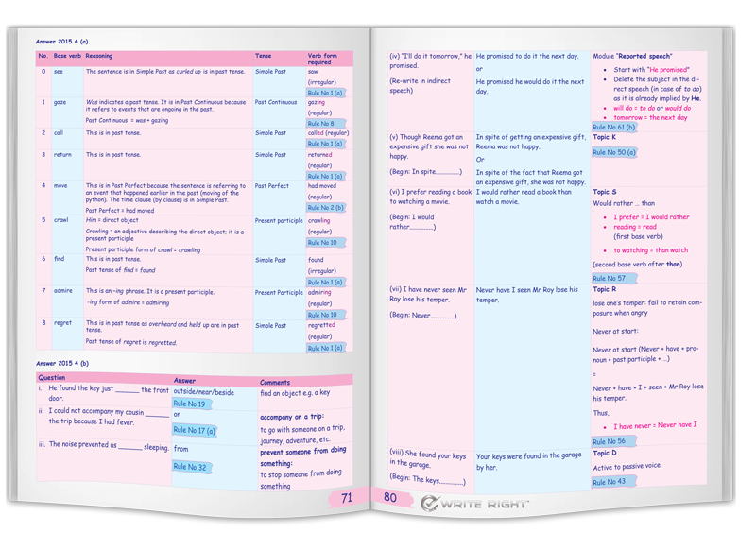Click the Rule No 17 (a) tag
This screenshot has height=550, width=756.
(194, 431)
